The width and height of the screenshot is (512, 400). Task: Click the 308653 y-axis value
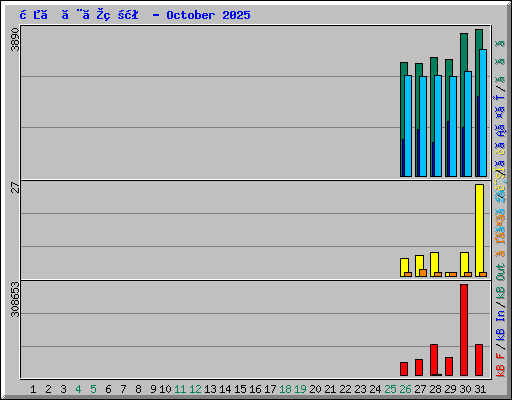(x=15, y=299)
